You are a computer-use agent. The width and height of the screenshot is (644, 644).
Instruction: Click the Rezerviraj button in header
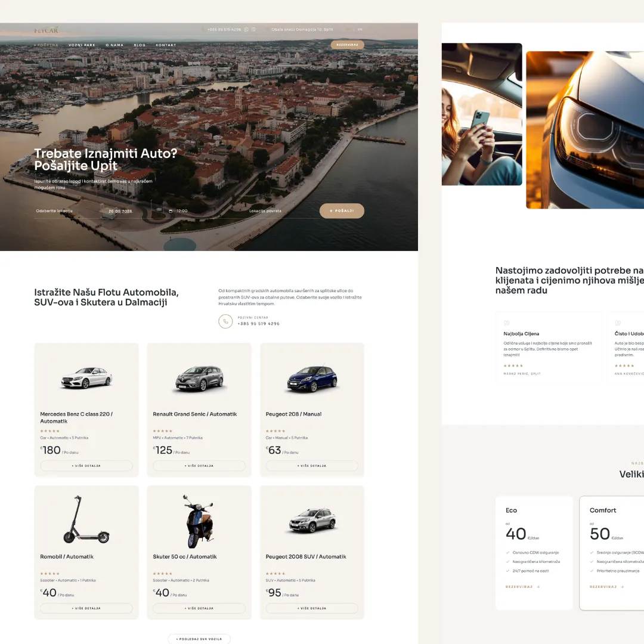[348, 45]
